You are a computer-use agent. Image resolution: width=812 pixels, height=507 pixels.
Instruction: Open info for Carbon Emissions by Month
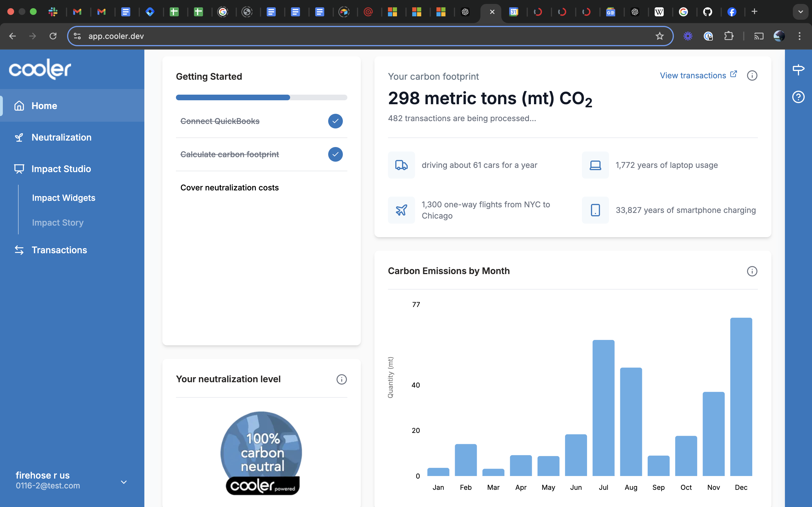click(752, 271)
